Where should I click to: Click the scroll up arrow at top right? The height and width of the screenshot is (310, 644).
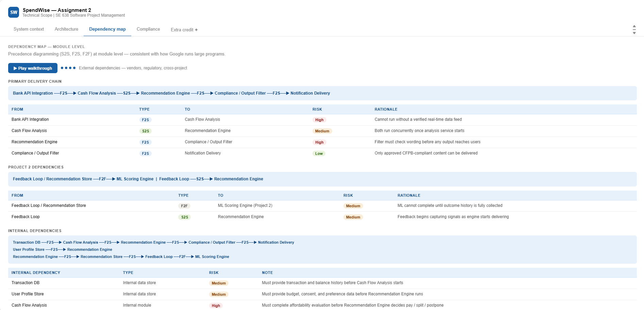(x=634, y=26)
